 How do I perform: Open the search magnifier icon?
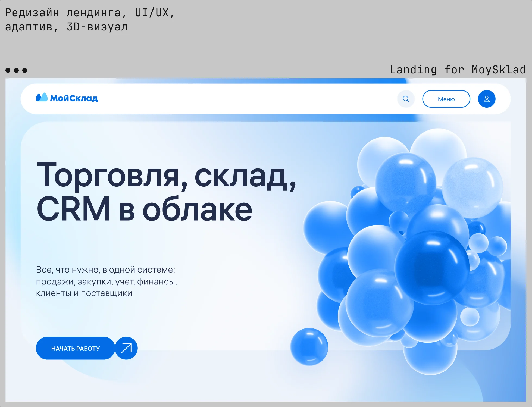click(406, 99)
